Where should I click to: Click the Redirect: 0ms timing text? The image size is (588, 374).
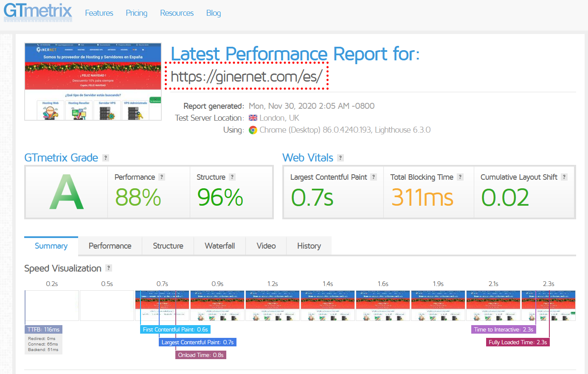point(42,339)
